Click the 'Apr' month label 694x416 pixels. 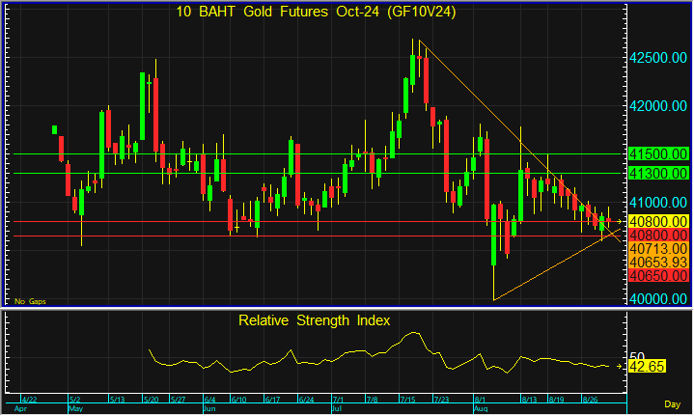point(20,408)
